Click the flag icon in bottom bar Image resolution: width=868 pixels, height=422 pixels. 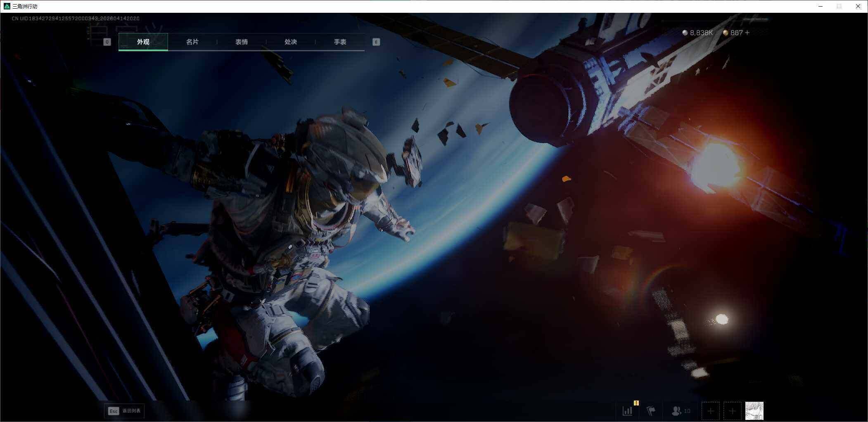(x=651, y=411)
